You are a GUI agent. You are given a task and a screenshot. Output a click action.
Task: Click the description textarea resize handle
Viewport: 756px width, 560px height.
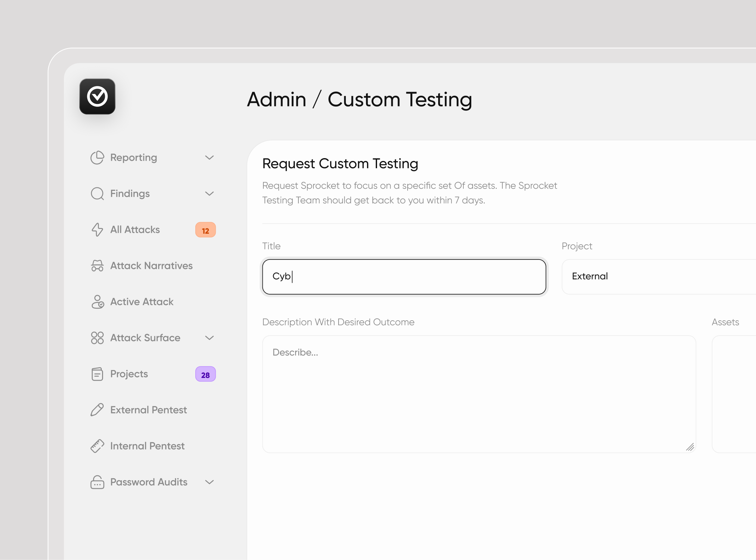690,447
